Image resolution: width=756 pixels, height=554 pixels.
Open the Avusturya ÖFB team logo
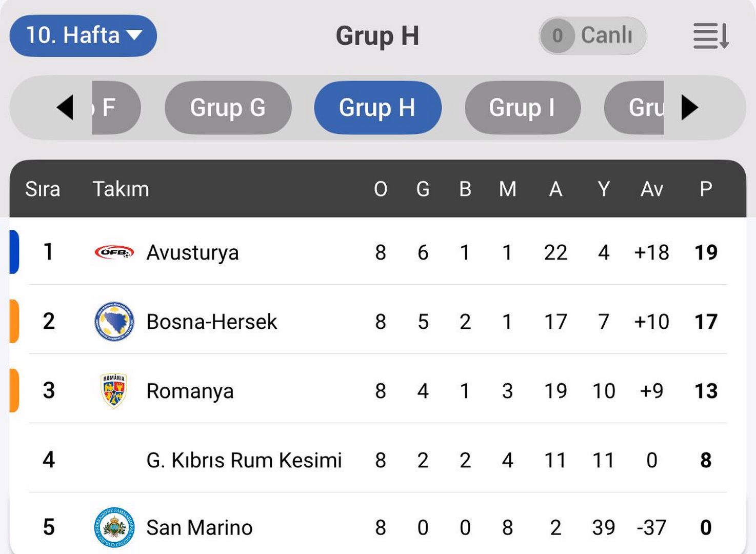[114, 252]
